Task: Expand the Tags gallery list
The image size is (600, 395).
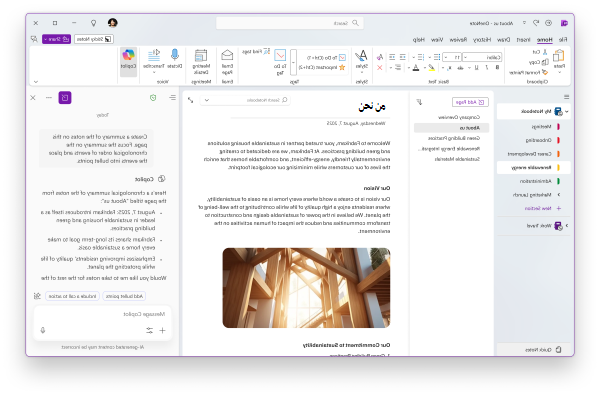Action: tap(293, 62)
